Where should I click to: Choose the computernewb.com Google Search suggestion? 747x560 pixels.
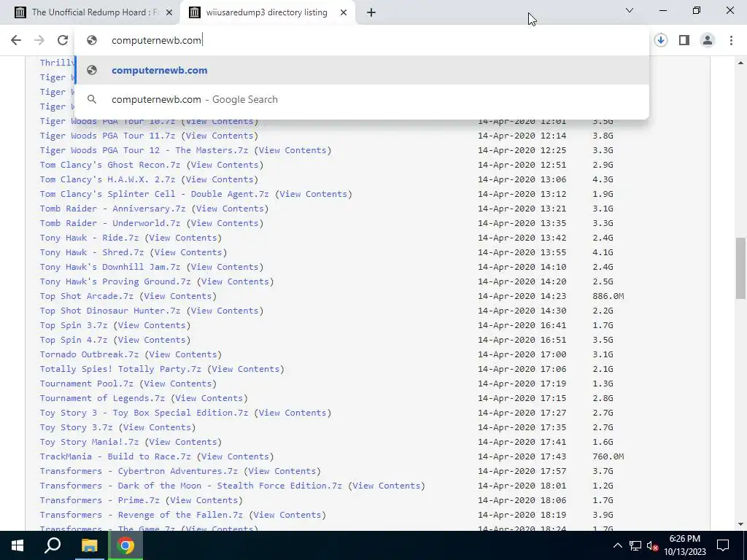362,99
